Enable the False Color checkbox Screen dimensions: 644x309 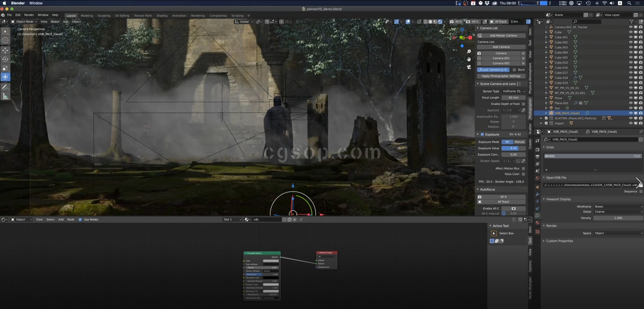pos(524,174)
